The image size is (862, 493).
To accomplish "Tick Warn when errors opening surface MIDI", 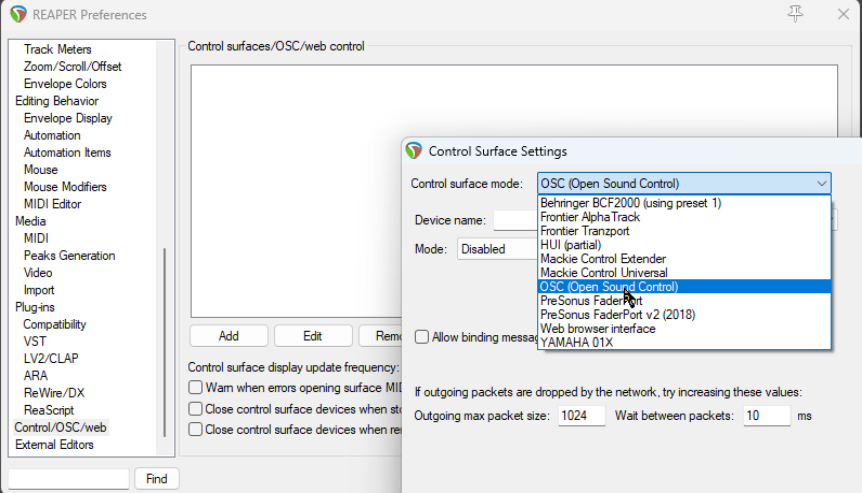I will coord(195,387).
